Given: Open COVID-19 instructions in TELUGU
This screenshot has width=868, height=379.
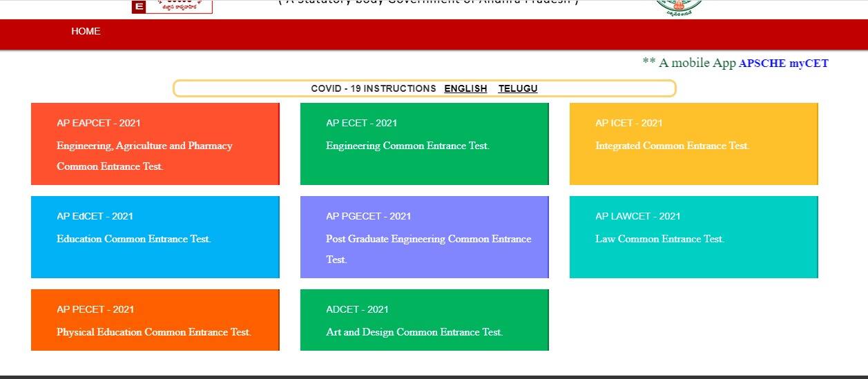Looking at the screenshot, I should (518, 88).
